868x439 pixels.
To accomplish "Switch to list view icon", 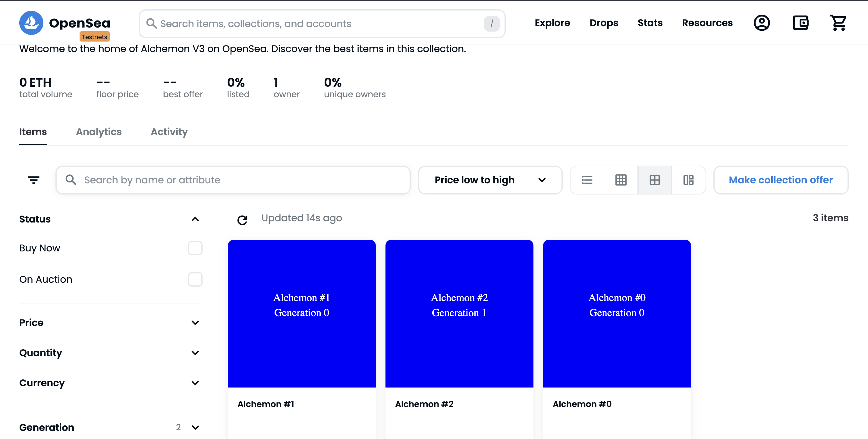I will point(587,180).
